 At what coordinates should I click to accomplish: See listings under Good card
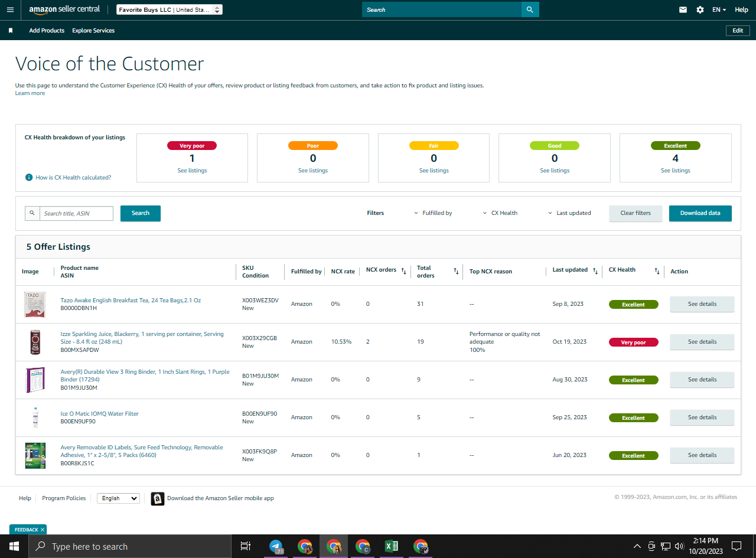pos(555,171)
